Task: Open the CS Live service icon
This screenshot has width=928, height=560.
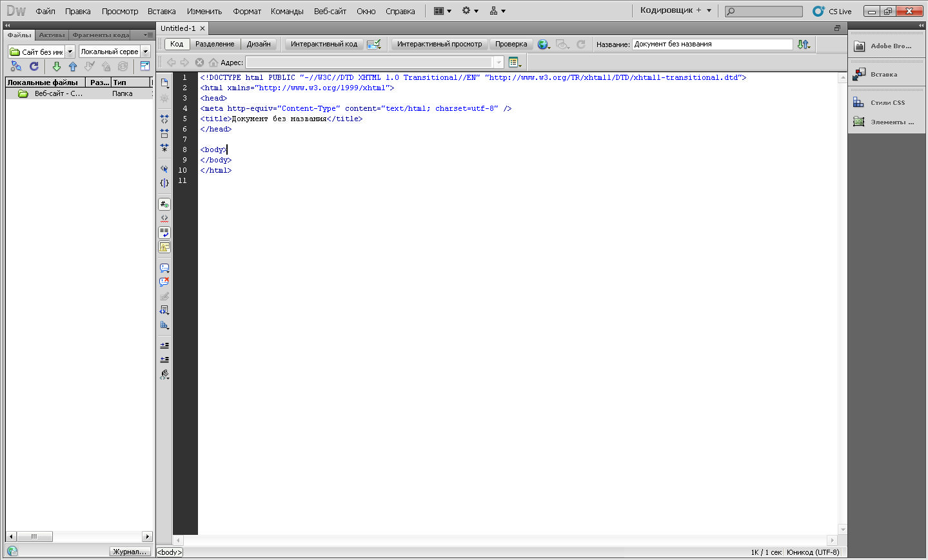Action: pos(818,11)
